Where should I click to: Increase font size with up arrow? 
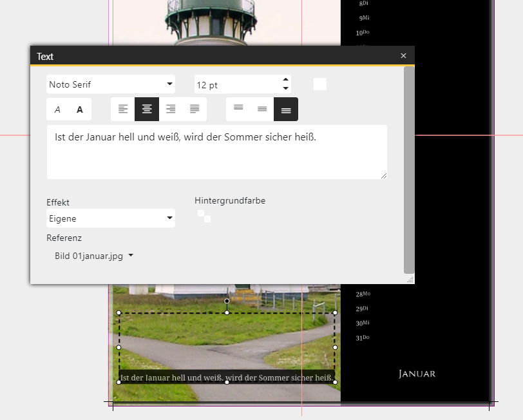(x=285, y=80)
